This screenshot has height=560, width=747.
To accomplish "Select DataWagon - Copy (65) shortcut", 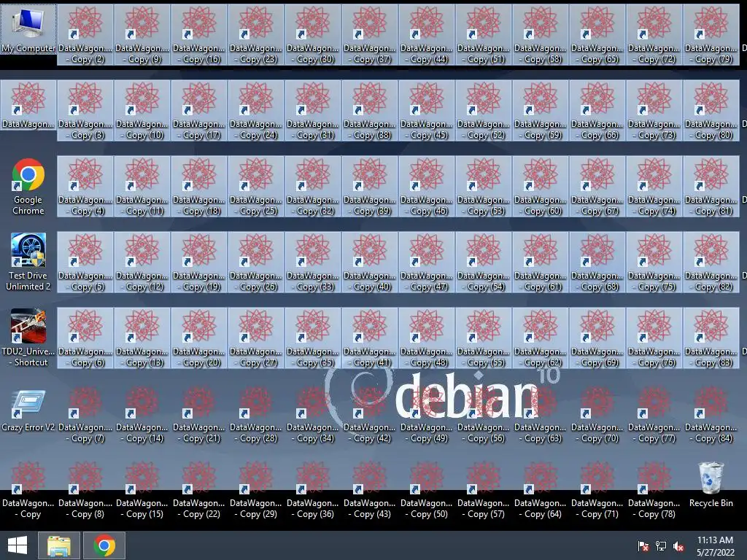I will pos(597,35).
